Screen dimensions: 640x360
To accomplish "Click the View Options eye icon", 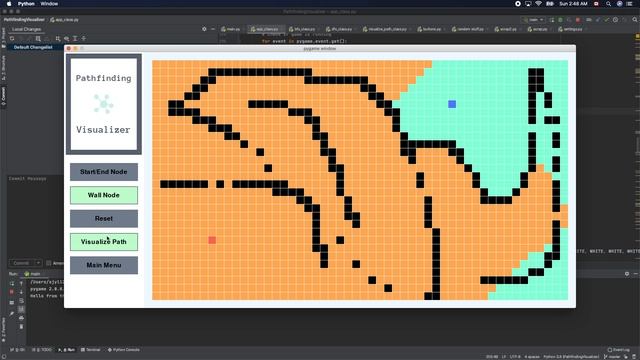I will pyautogui.click(x=67, y=38).
